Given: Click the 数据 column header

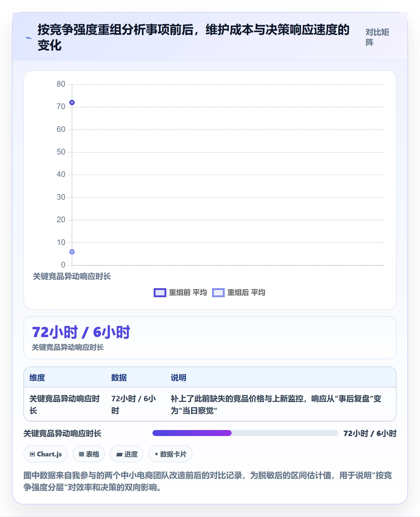Looking at the screenshot, I should [119, 378].
